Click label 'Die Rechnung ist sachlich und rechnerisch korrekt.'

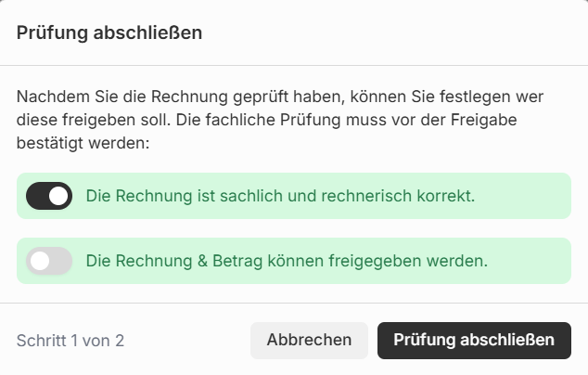(x=280, y=196)
